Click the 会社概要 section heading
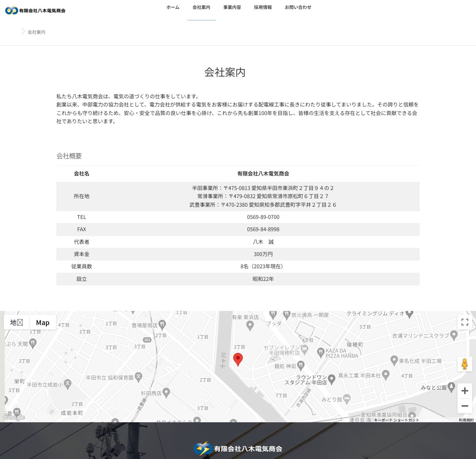 [x=69, y=156]
